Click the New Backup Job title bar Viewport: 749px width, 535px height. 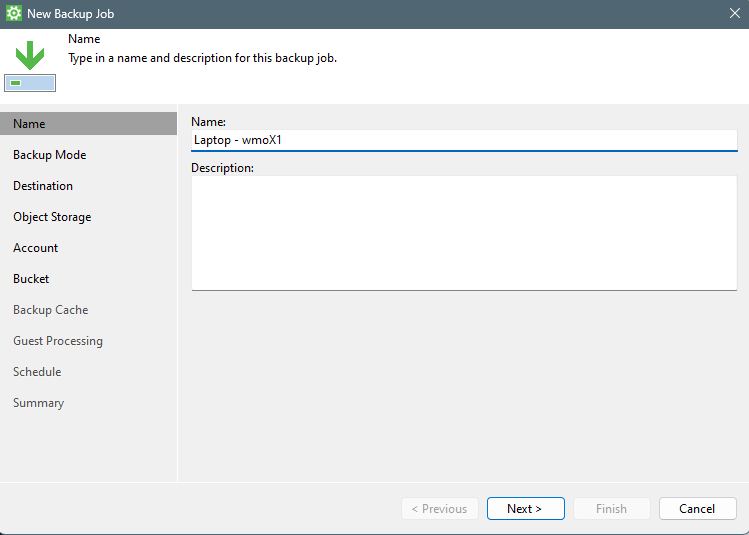pos(370,14)
